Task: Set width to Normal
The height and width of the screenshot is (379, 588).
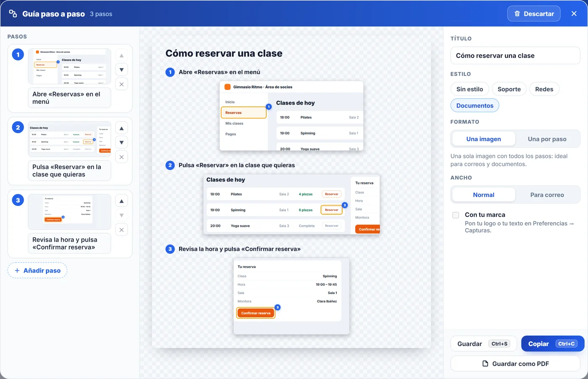Action: coord(483,195)
